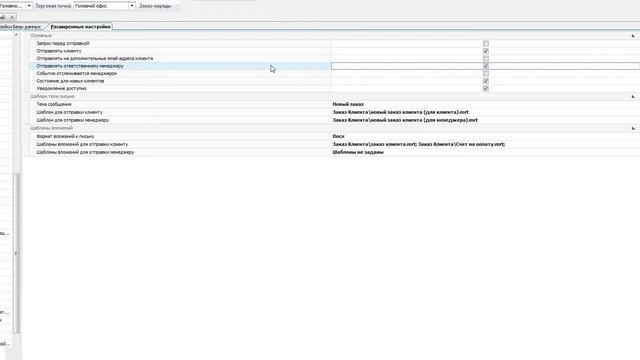Click the 'Docx' attachment format value
The image size is (640, 360).
338,136
